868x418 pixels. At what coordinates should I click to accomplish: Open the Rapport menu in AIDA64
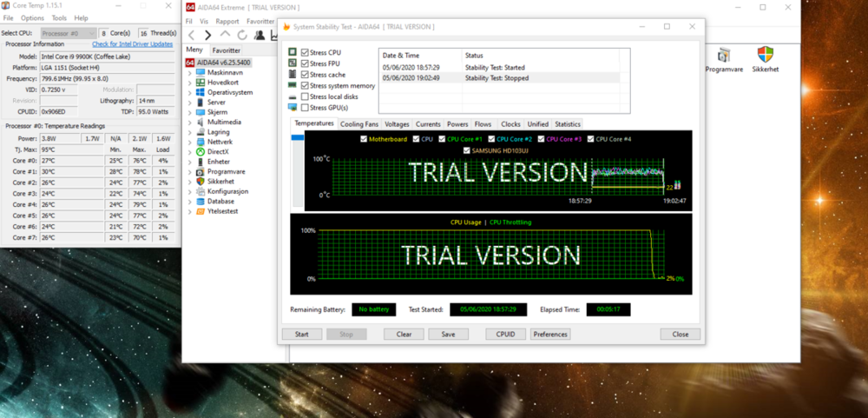tap(227, 21)
